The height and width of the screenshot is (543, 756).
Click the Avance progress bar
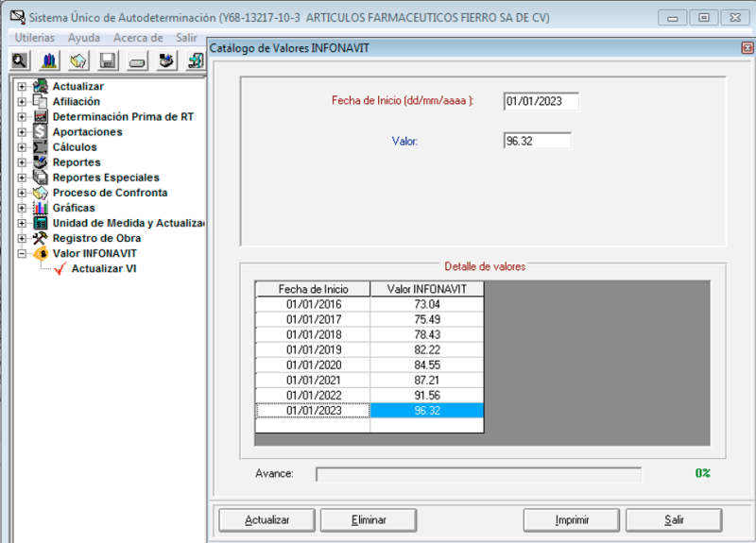click(x=479, y=474)
